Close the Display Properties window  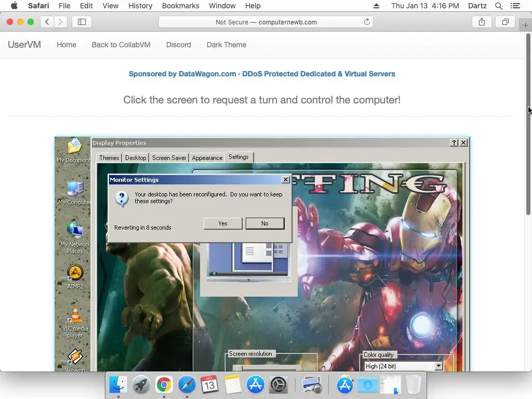tap(463, 143)
